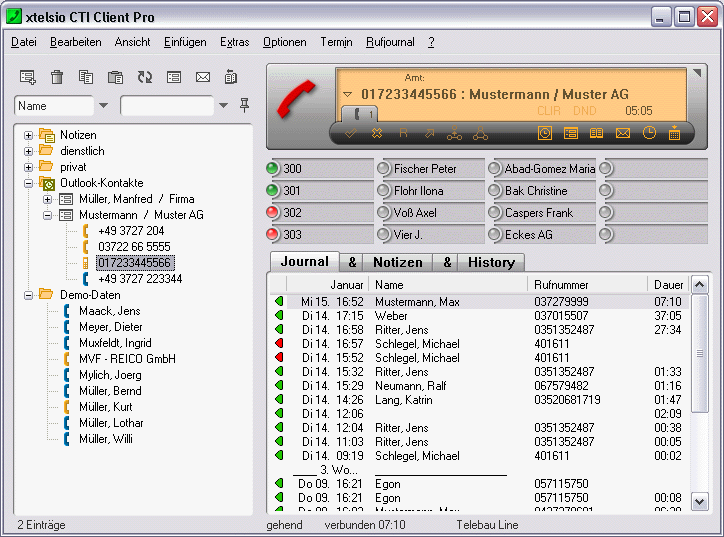
Task: Expand the Müller, Manfred / Firma contact
Action: [47, 199]
